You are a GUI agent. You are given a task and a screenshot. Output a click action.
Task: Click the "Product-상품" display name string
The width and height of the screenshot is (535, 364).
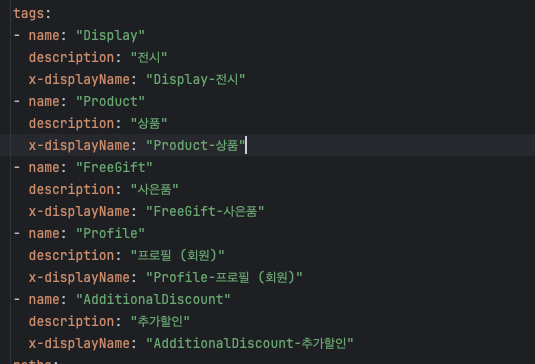pos(196,145)
